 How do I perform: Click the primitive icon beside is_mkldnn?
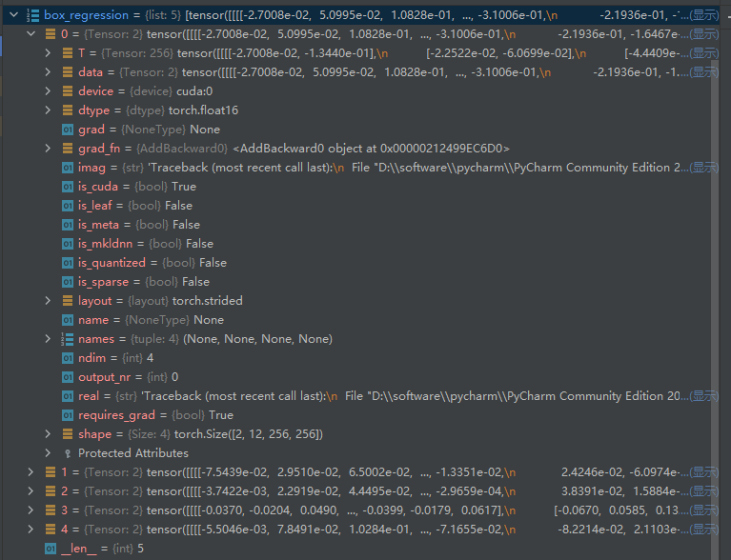click(68, 244)
